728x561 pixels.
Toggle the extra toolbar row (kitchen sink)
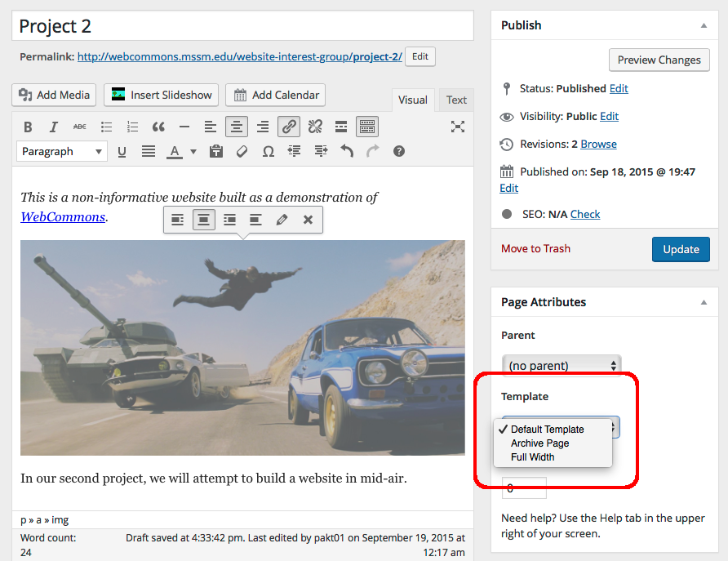point(367,127)
